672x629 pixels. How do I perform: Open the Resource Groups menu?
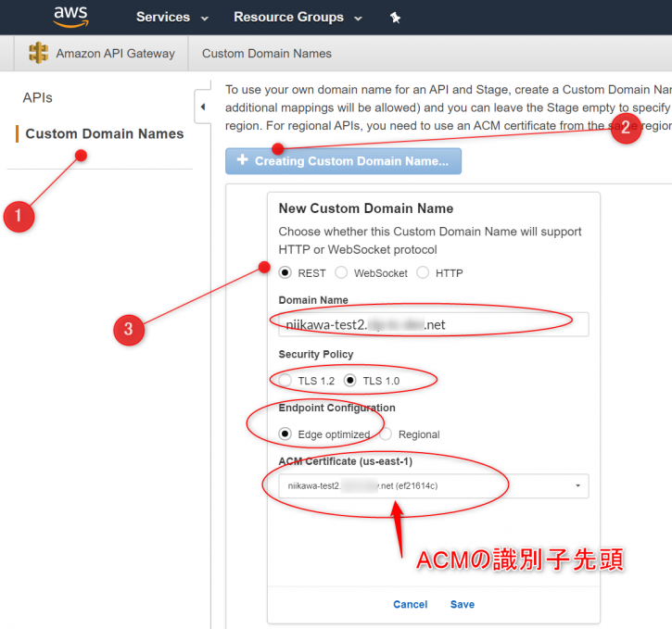(298, 17)
